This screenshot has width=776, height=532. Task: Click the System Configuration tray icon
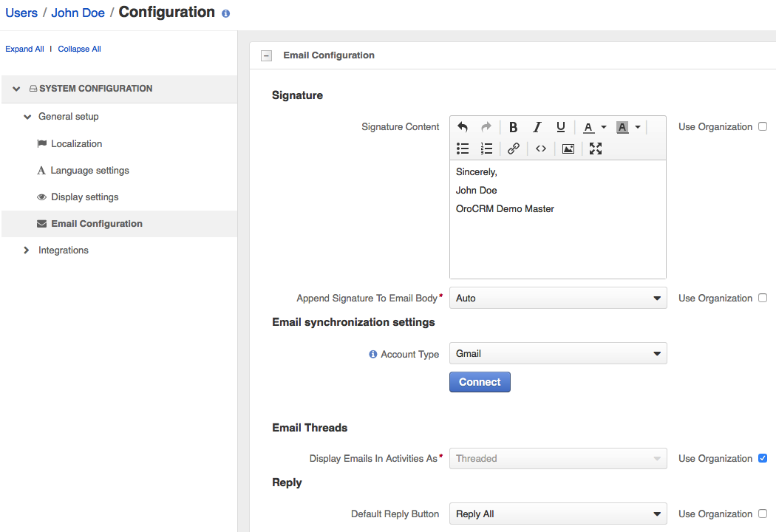[33, 89]
